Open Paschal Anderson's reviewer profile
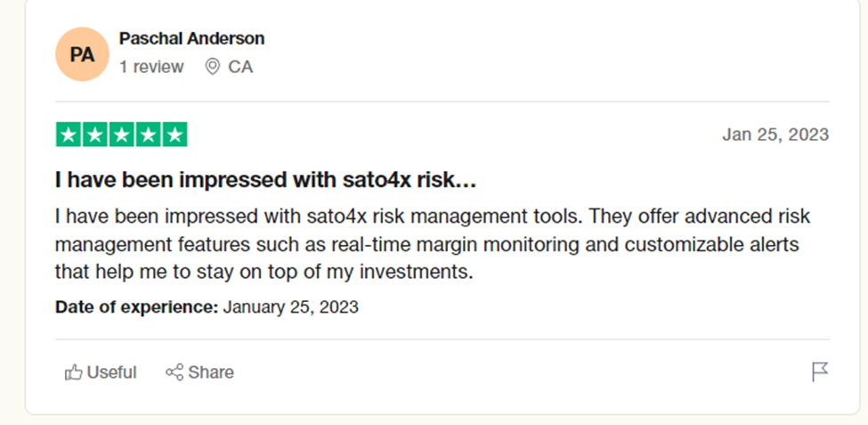The image size is (868, 425). 191,39
